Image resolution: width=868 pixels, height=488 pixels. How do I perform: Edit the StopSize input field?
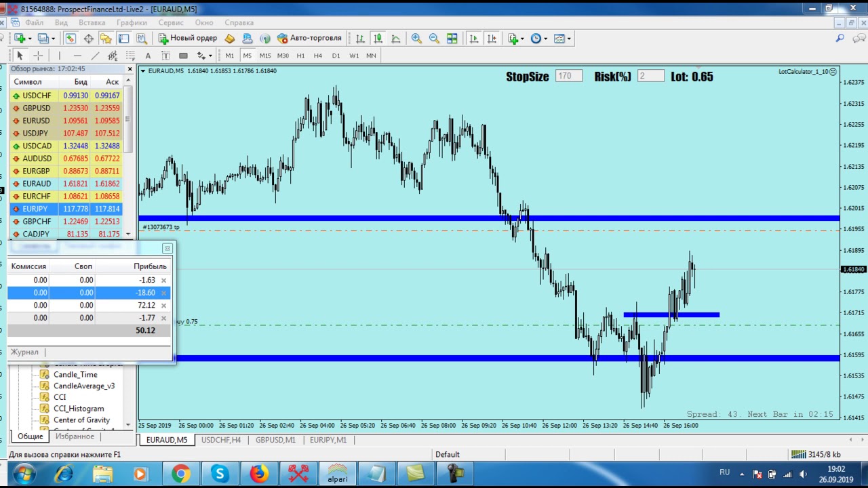[x=568, y=76]
